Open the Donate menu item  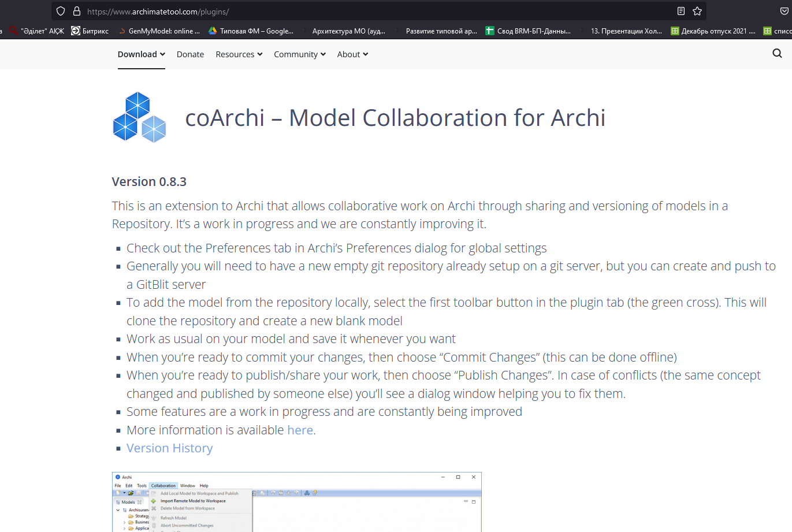(190, 54)
